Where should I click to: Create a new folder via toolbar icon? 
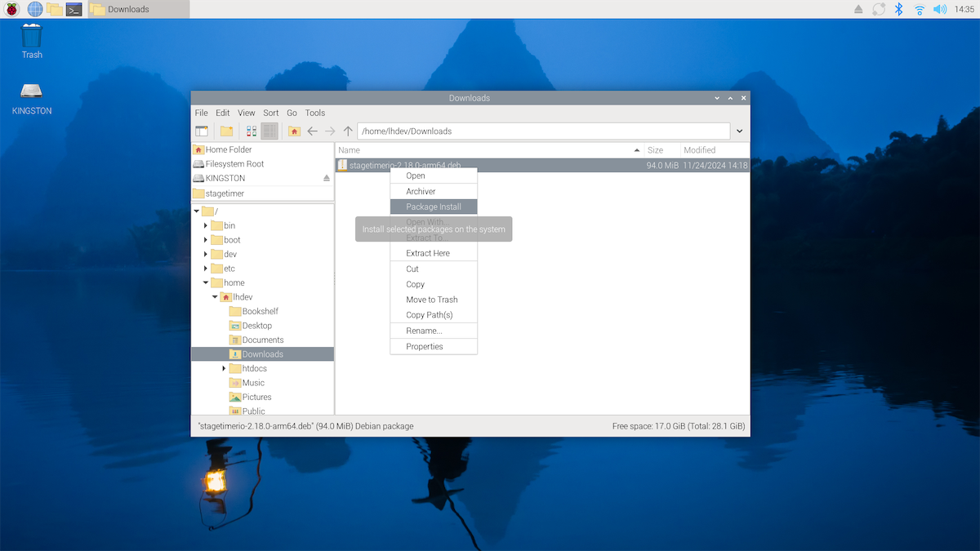226,131
